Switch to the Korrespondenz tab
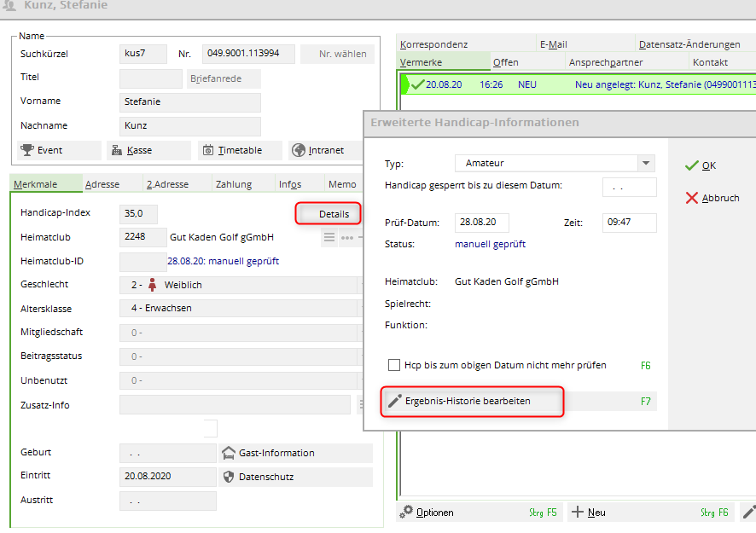Image resolution: width=756 pixels, height=533 pixels. (x=433, y=44)
